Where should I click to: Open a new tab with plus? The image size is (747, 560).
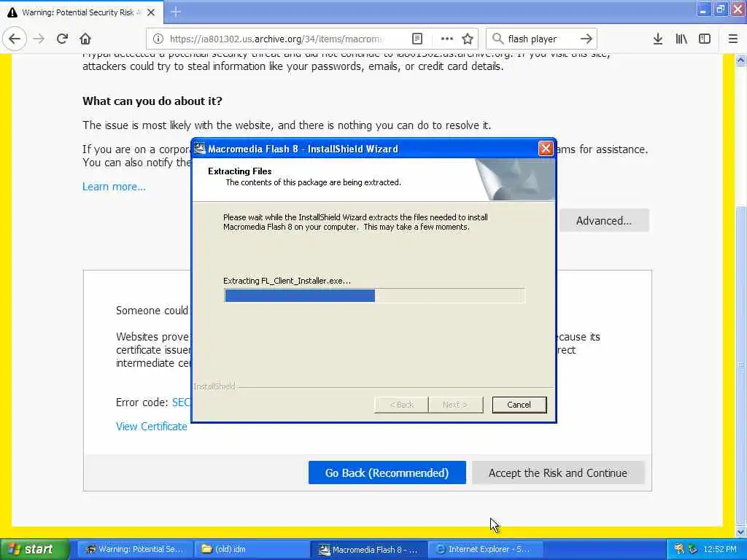click(x=176, y=12)
